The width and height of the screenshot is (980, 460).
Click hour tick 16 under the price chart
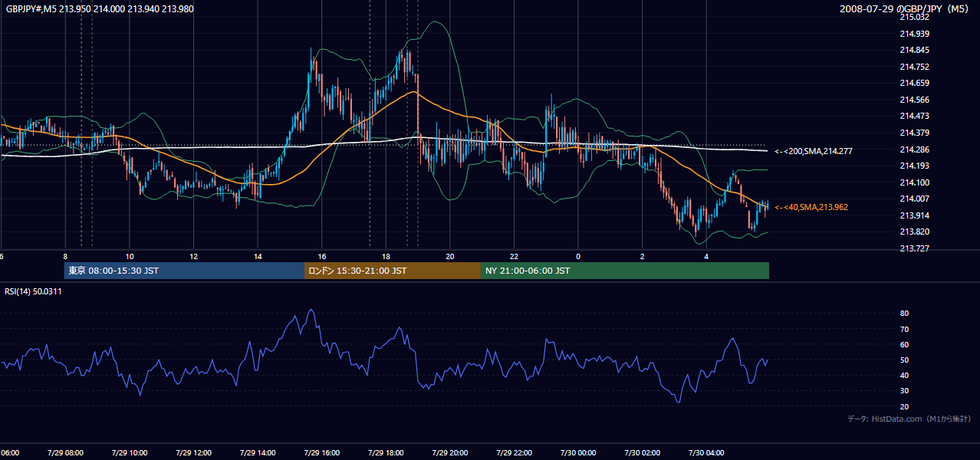pos(321,256)
